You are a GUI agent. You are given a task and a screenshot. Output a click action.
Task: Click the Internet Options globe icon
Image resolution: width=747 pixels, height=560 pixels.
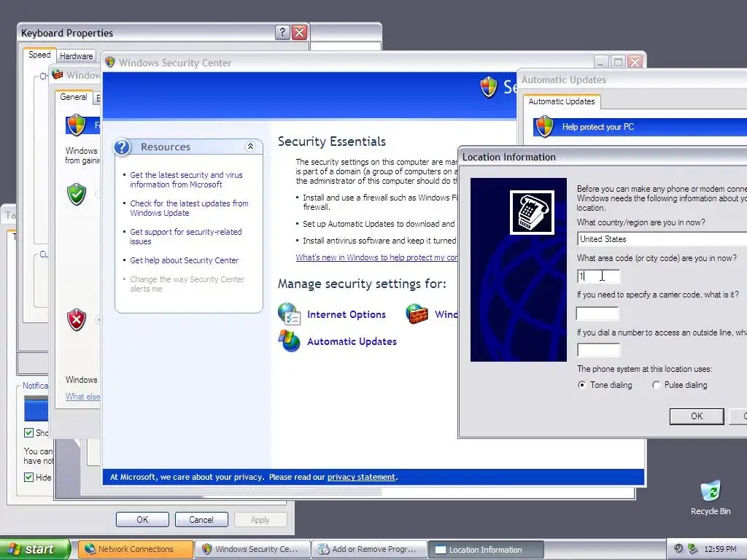click(x=289, y=314)
